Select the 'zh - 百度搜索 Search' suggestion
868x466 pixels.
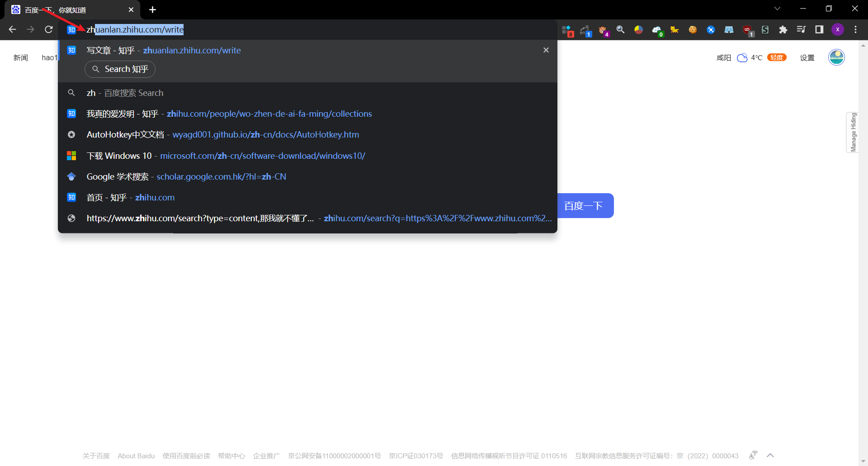click(x=307, y=93)
